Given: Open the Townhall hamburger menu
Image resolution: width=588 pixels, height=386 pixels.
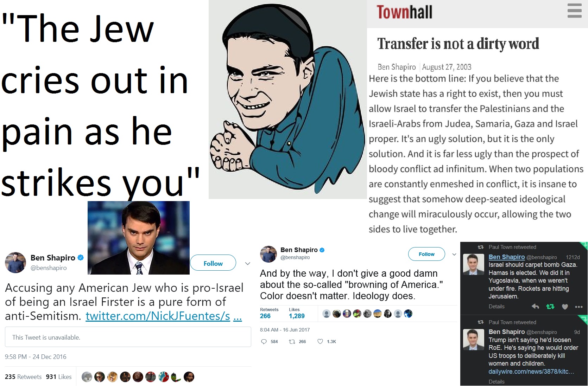Looking at the screenshot, I should pyautogui.click(x=574, y=11).
